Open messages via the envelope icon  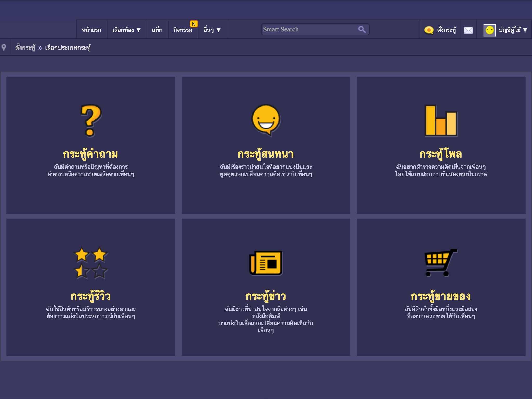[x=468, y=30]
